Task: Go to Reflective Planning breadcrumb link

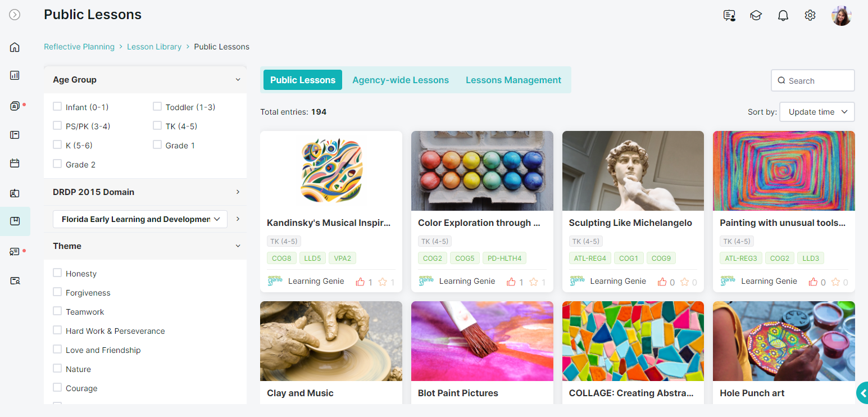Action: point(79,47)
